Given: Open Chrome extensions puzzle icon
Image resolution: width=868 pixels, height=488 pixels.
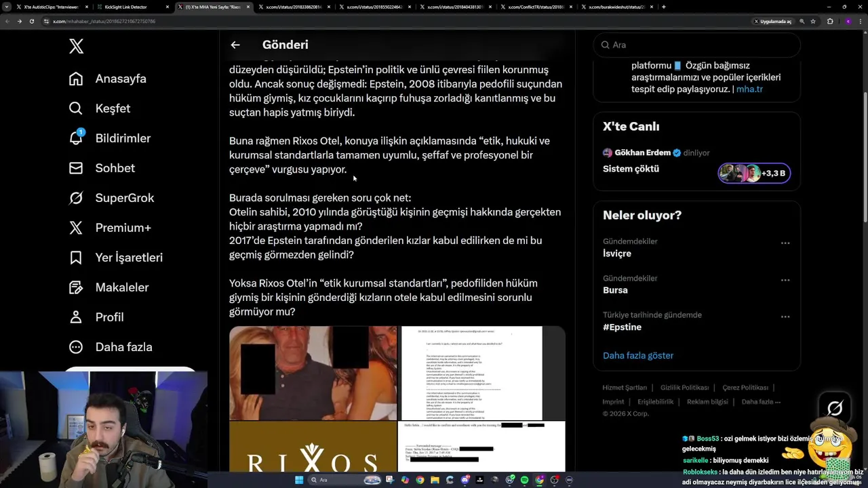Looking at the screenshot, I should tap(830, 21).
